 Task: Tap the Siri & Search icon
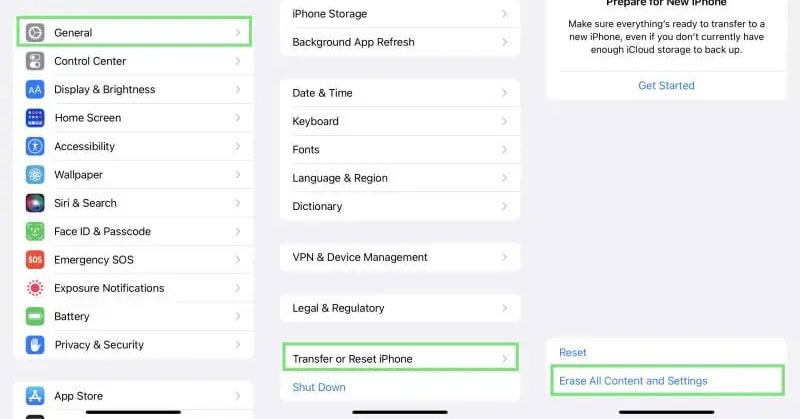(36, 203)
